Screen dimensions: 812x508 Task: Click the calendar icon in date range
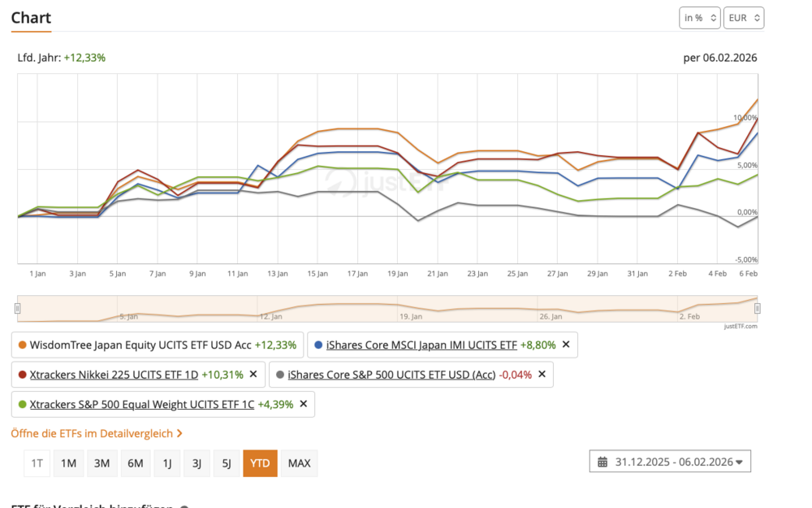(603, 462)
